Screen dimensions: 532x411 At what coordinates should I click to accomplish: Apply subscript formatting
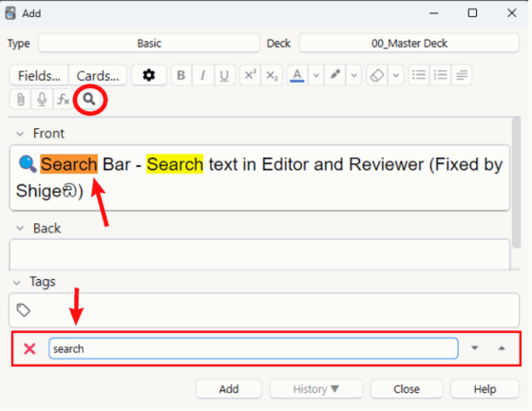tap(272, 75)
